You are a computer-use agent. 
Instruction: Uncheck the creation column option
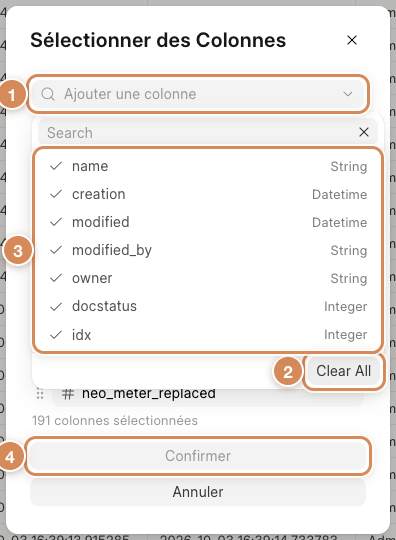point(208,194)
